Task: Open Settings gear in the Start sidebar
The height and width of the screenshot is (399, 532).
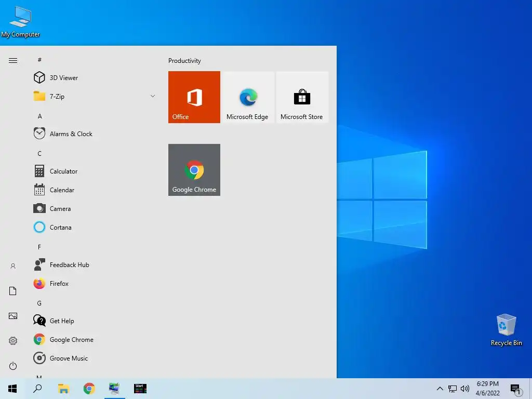Action: [x=13, y=341]
